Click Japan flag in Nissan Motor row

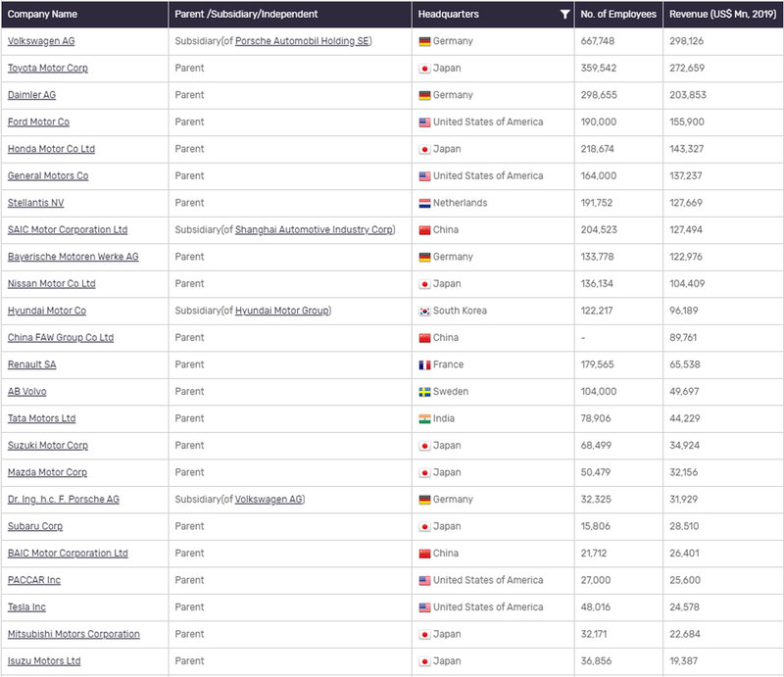(x=424, y=284)
